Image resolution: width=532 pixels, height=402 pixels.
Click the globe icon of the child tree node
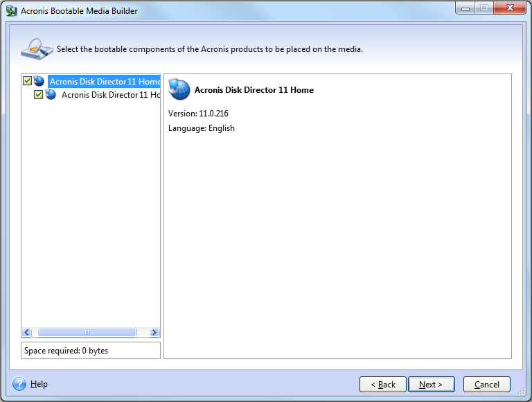click(51, 94)
